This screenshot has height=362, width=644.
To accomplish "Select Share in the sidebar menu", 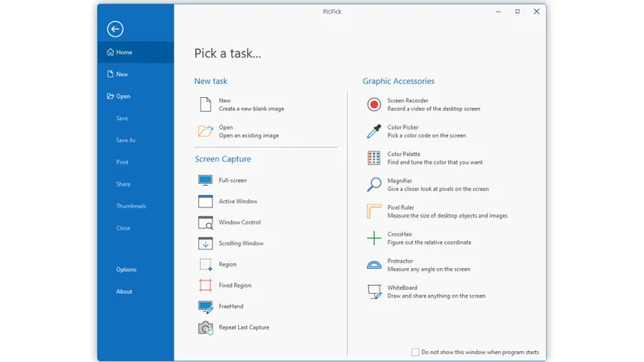I will coord(123,184).
